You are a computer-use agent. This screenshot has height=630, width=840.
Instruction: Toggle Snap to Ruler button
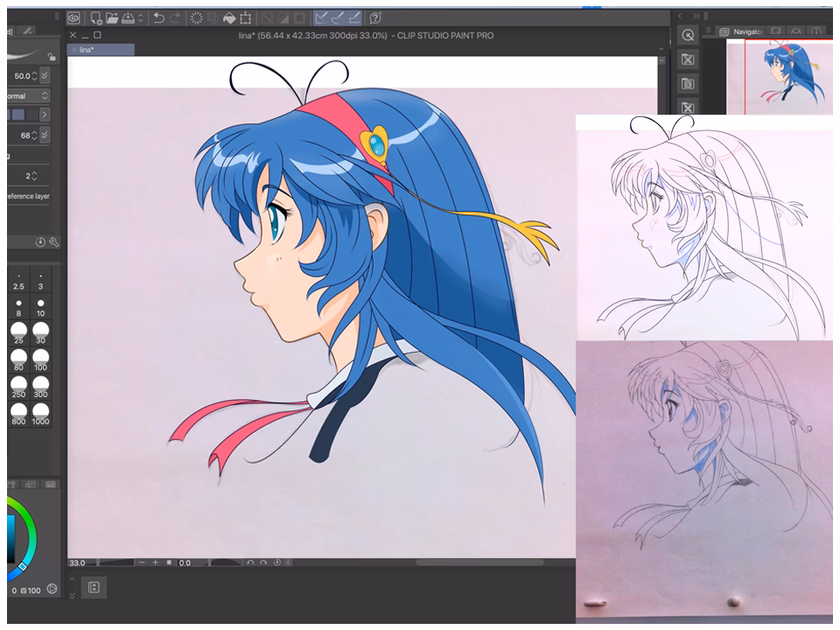coord(322,17)
